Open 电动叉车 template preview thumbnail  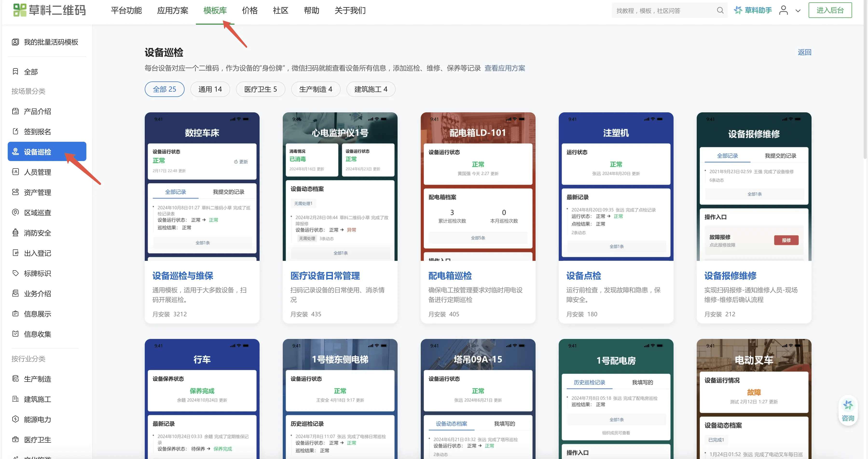[754, 399]
